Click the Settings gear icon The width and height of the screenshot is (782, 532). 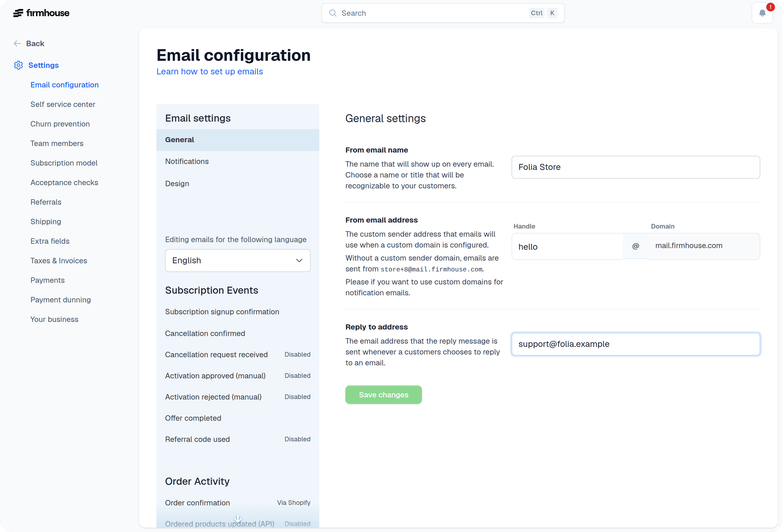pyautogui.click(x=18, y=65)
